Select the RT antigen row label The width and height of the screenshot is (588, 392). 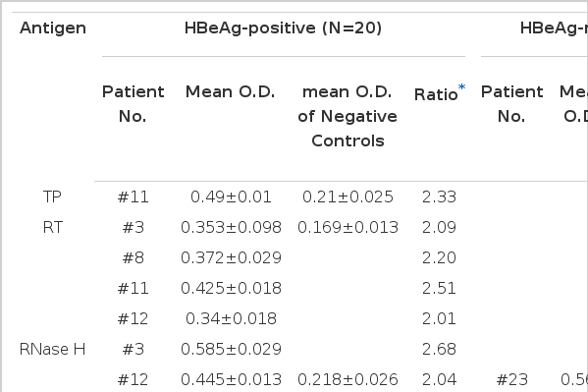tap(52, 227)
